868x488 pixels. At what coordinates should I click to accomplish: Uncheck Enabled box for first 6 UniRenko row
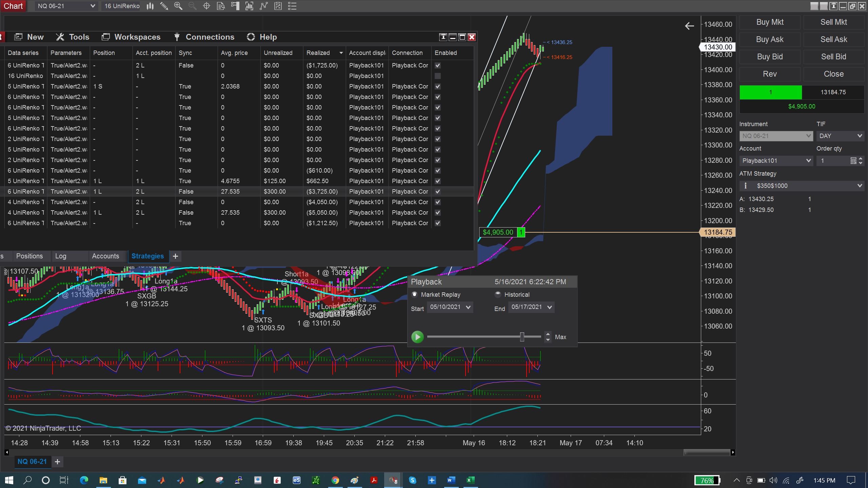[438, 65]
